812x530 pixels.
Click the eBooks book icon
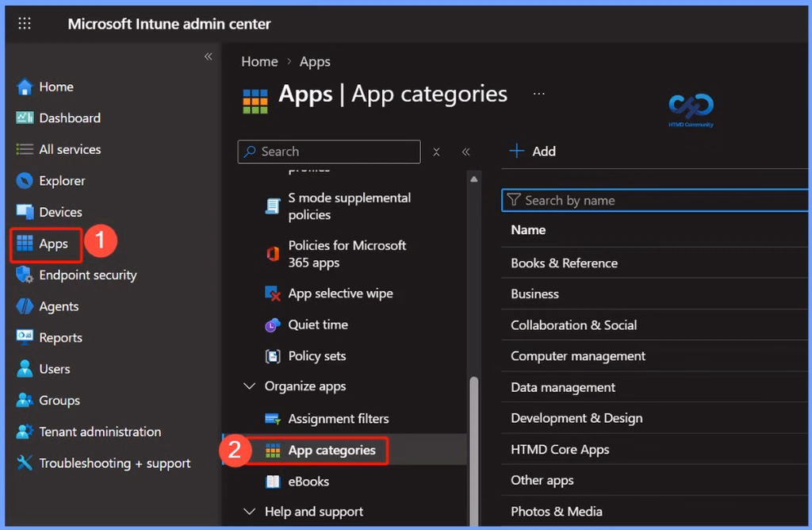pyautogui.click(x=273, y=482)
